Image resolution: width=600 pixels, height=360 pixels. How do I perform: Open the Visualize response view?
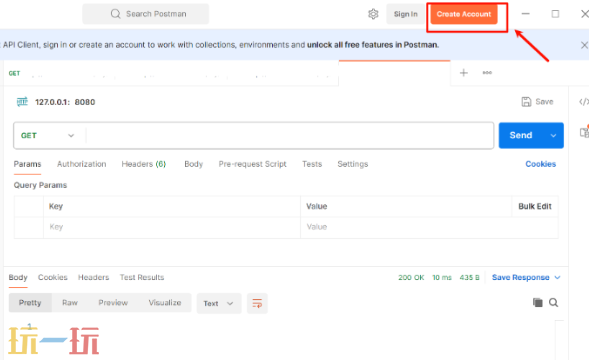click(165, 303)
